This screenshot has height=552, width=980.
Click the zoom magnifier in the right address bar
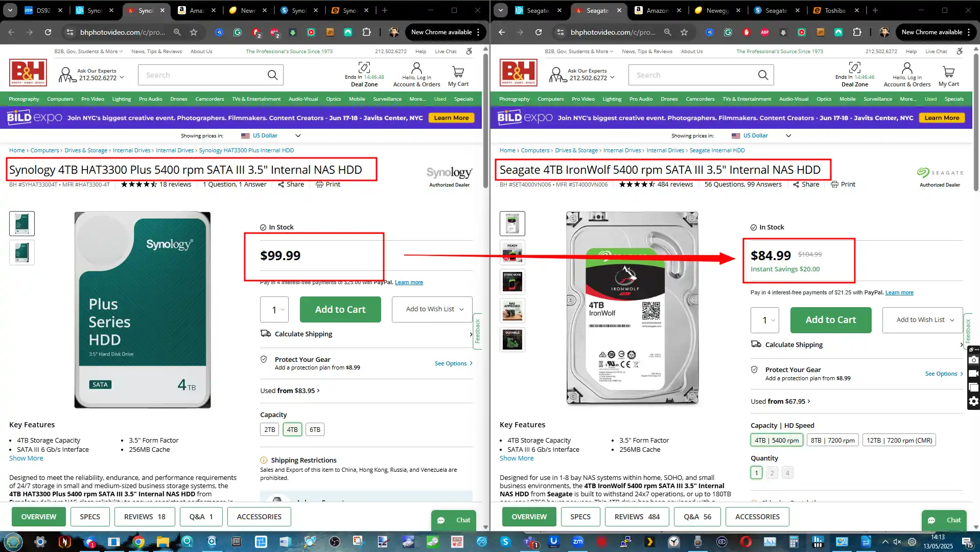click(x=667, y=32)
